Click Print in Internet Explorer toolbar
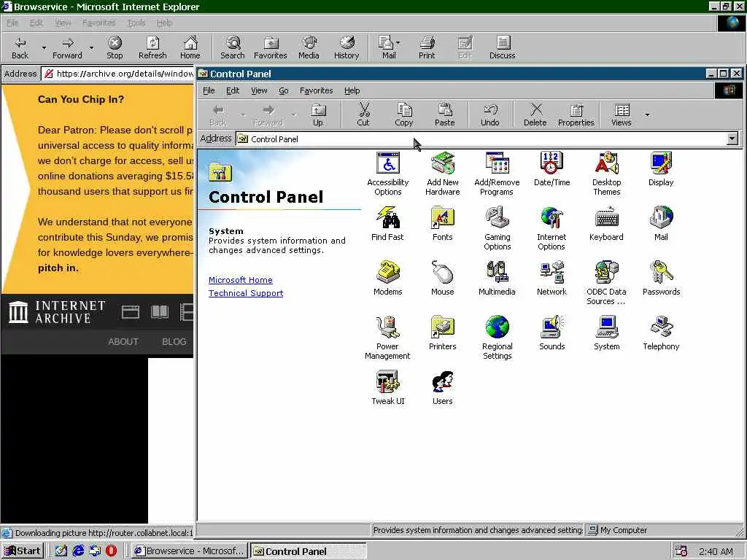 (427, 47)
